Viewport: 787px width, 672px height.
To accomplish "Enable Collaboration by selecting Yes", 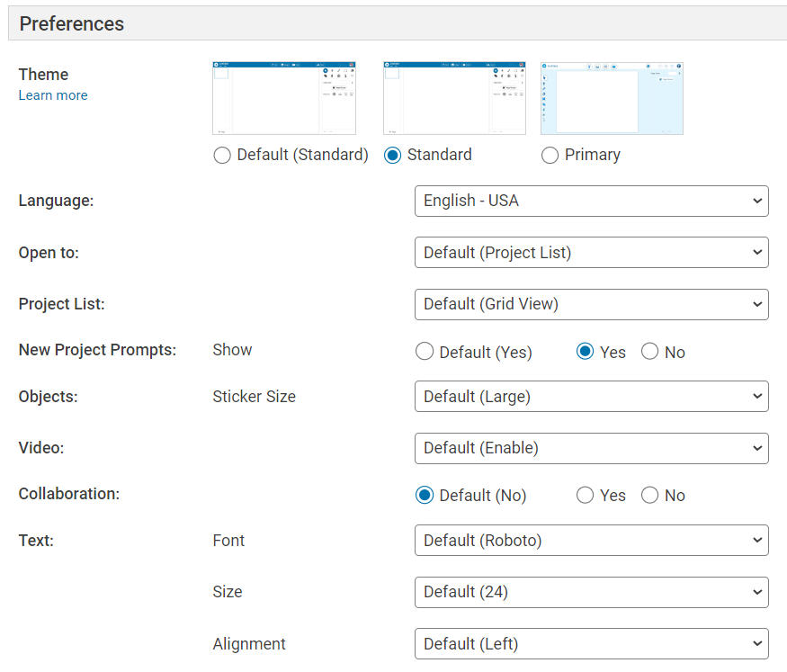I will click(x=586, y=496).
